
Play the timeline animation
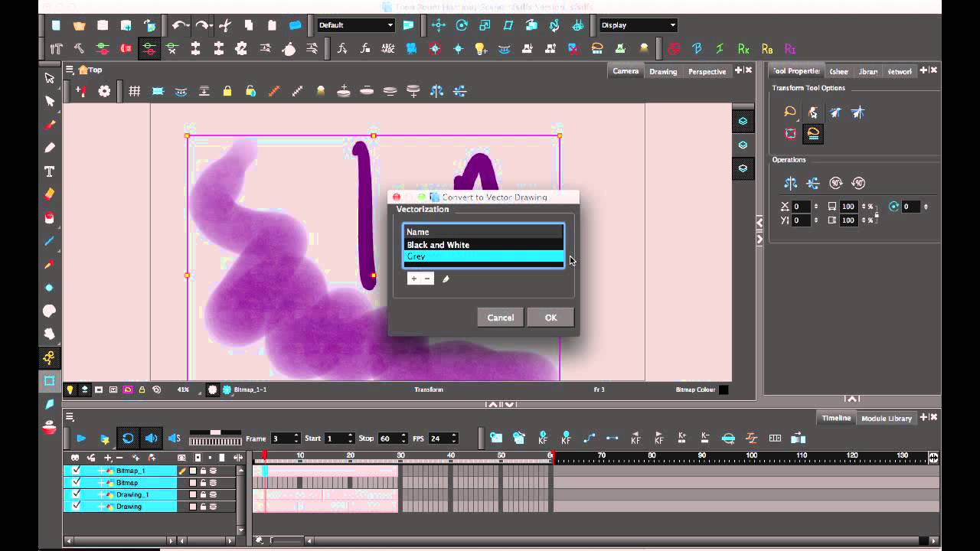click(x=81, y=439)
